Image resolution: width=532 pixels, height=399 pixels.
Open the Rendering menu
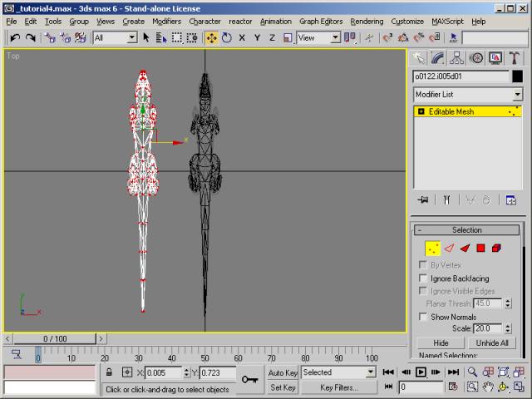coord(367,21)
